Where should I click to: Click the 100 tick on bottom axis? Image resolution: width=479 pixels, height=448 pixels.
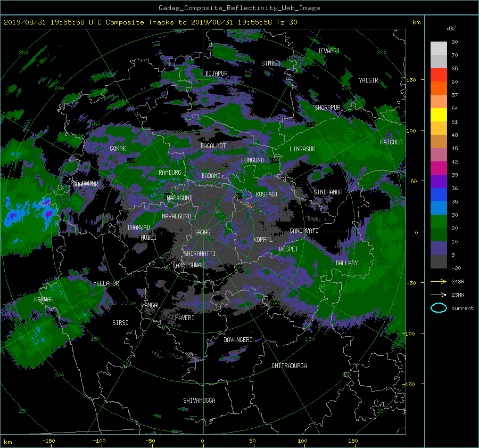(x=302, y=441)
